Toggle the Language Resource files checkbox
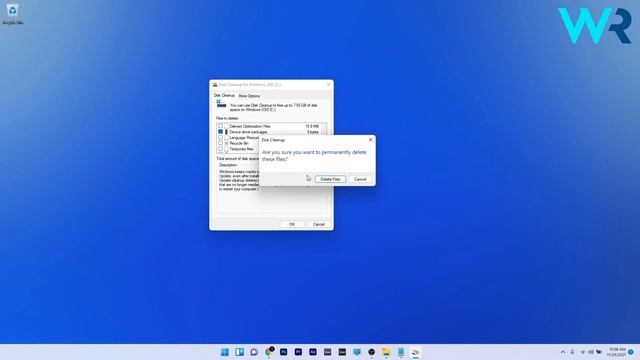640x360 pixels. tap(220, 138)
